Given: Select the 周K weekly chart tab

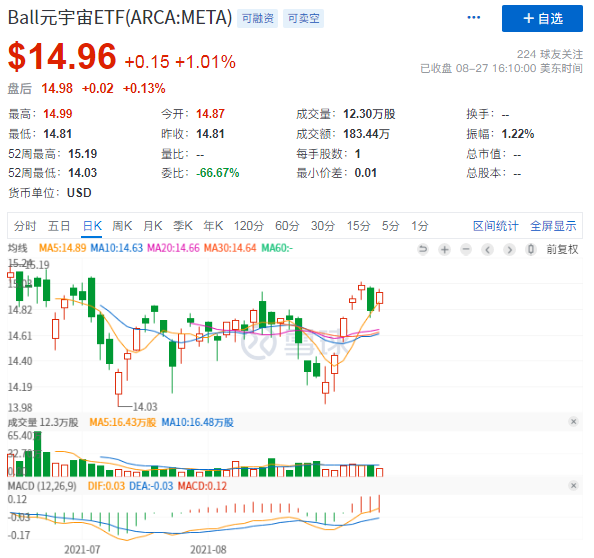Looking at the screenshot, I should (122, 226).
